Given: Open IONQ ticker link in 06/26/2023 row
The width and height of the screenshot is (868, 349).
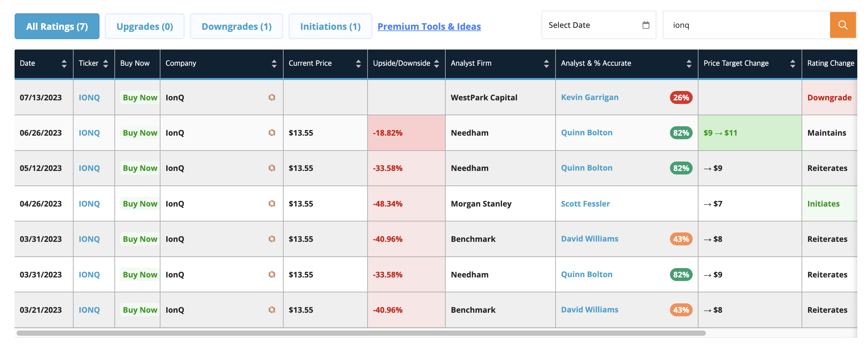Looking at the screenshot, I should [x=89, y=133].
